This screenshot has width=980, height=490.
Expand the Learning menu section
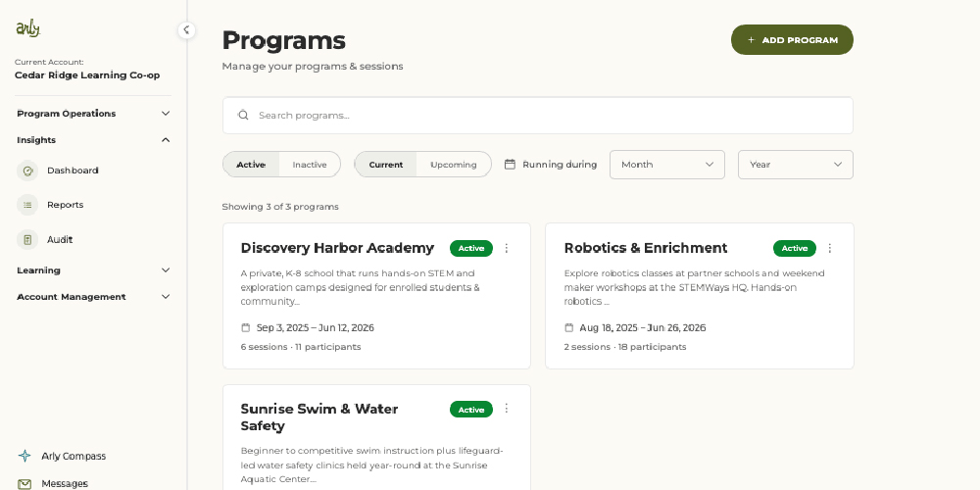point(93,270)
